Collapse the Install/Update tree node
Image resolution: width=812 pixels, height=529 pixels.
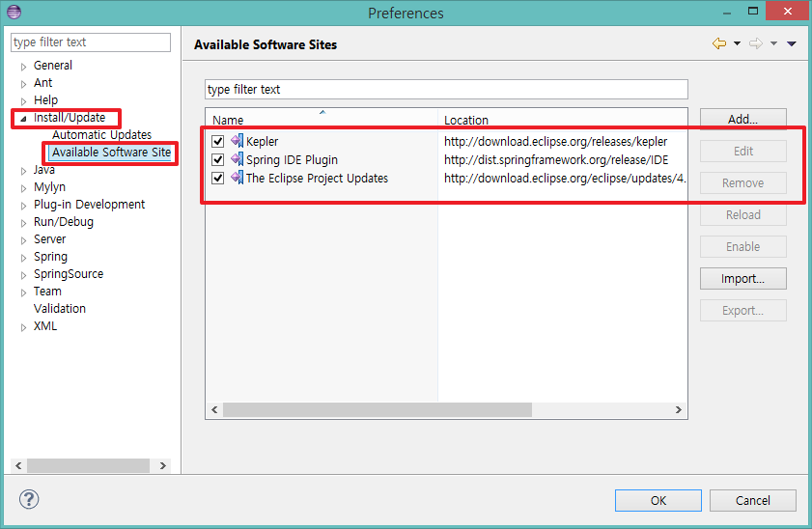23,118
